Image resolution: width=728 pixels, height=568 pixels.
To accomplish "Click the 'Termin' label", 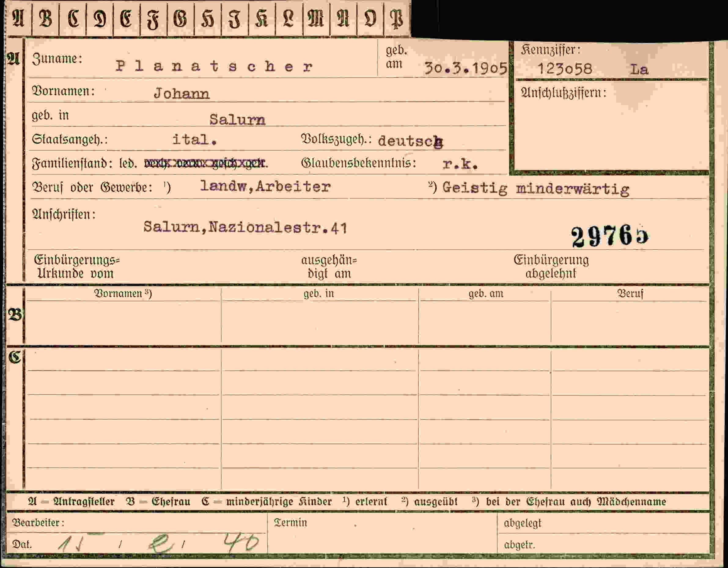I will pos(290,523).
